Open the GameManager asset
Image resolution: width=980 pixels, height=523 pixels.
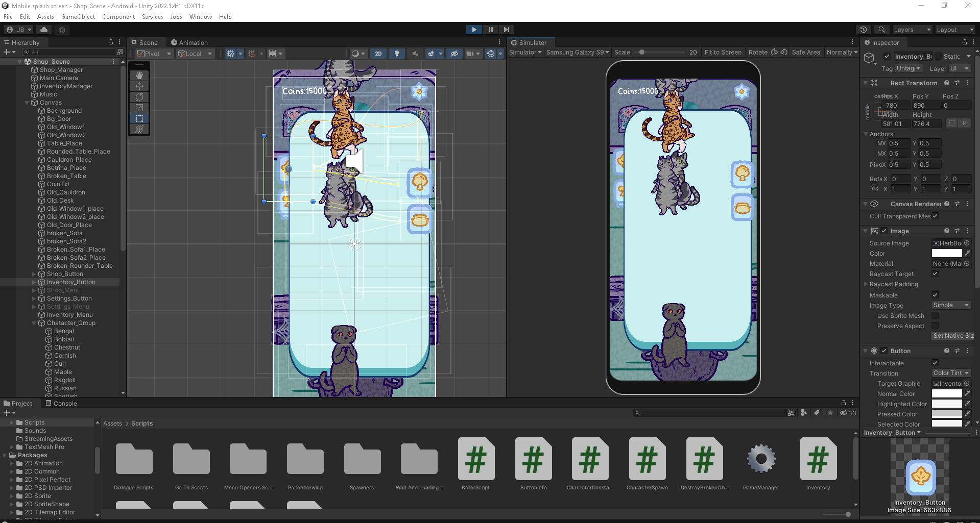point(761,464)
